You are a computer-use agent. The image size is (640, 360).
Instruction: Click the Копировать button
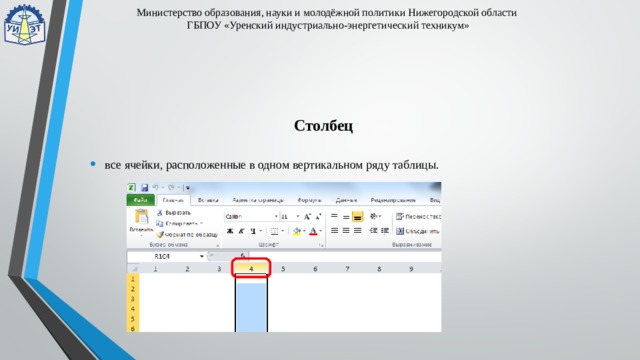coord(178,224)
